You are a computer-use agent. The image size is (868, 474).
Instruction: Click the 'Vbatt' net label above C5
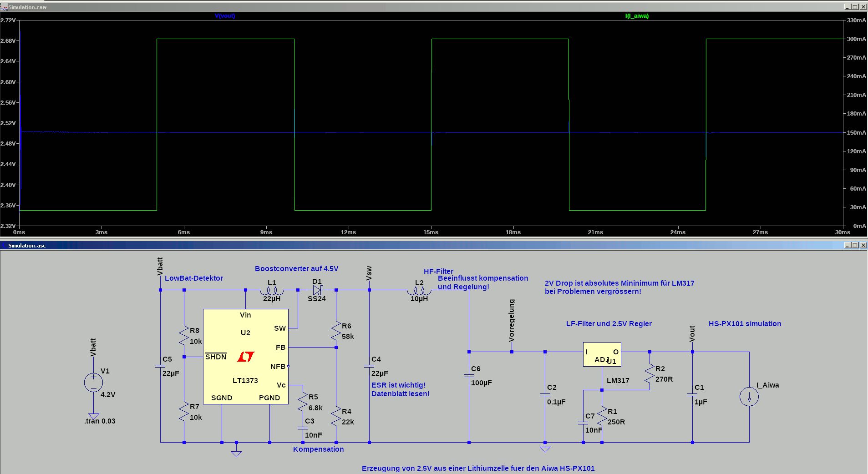(x=160, y=267)
